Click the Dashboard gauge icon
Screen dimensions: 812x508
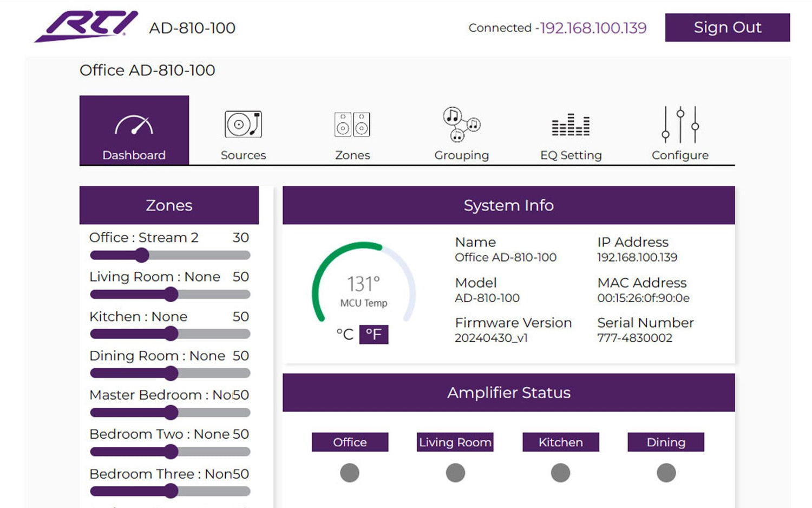(x=134, y=125)
